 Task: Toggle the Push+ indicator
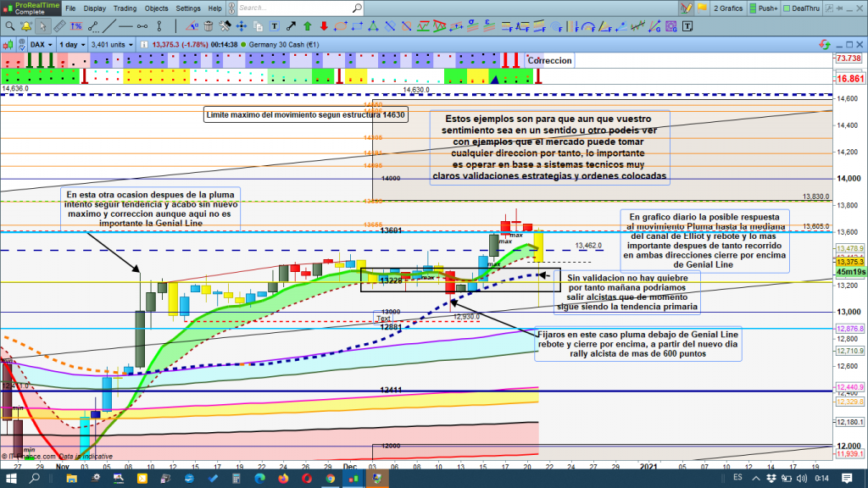tap(764, 8)
